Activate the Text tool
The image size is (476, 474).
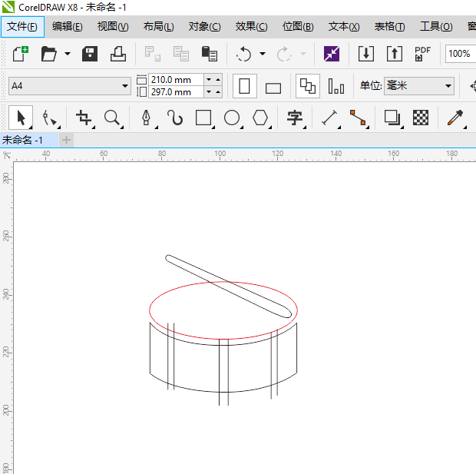click(x=295, y=118)
